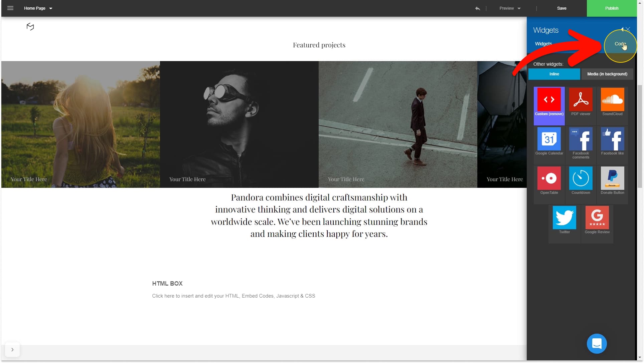Open the walking man in suit thumbnail
644x363 pixels.
pyautogui.click(x=398, y=124)
